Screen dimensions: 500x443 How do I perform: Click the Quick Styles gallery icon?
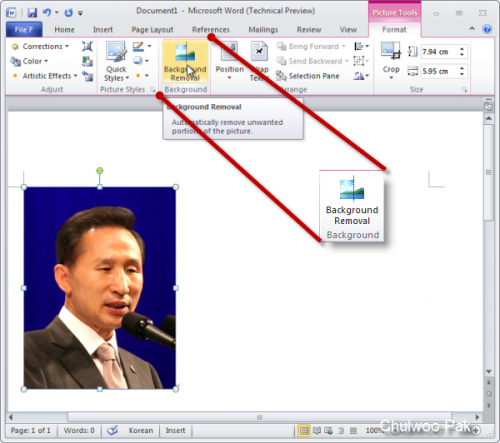pyautogui.click(x=116, y=61)
